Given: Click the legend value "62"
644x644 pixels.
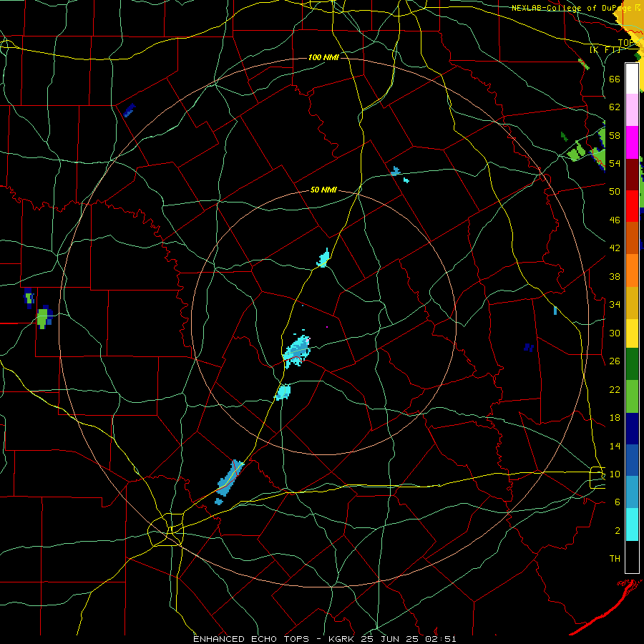Looking at the screenshot, I should click(615, 107).
